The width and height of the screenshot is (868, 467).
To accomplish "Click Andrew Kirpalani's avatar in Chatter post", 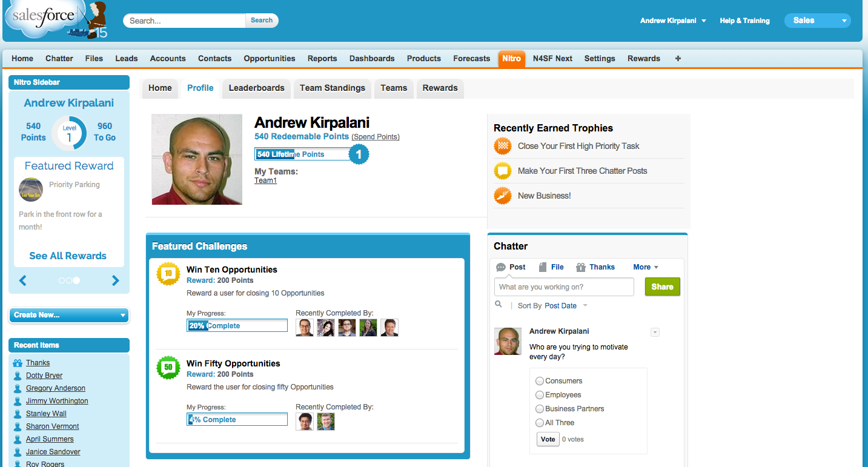I will [508, 342].
